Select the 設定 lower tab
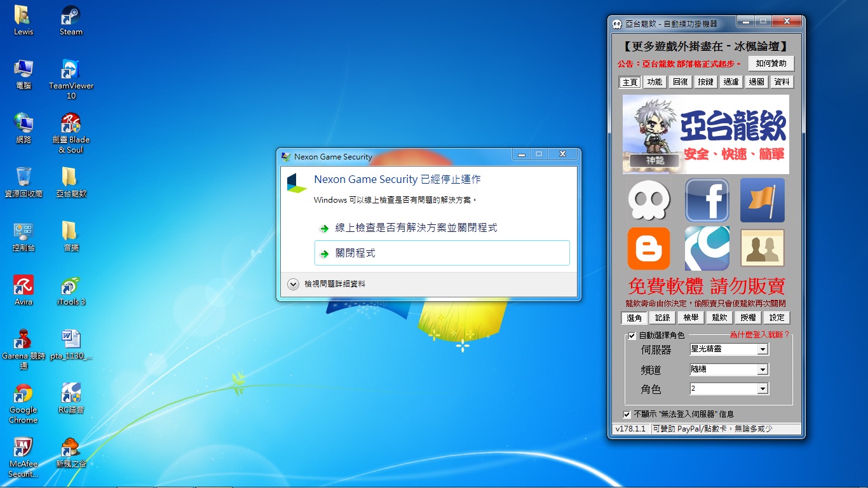Screen dimensions: 868x488 click(777, 318)
